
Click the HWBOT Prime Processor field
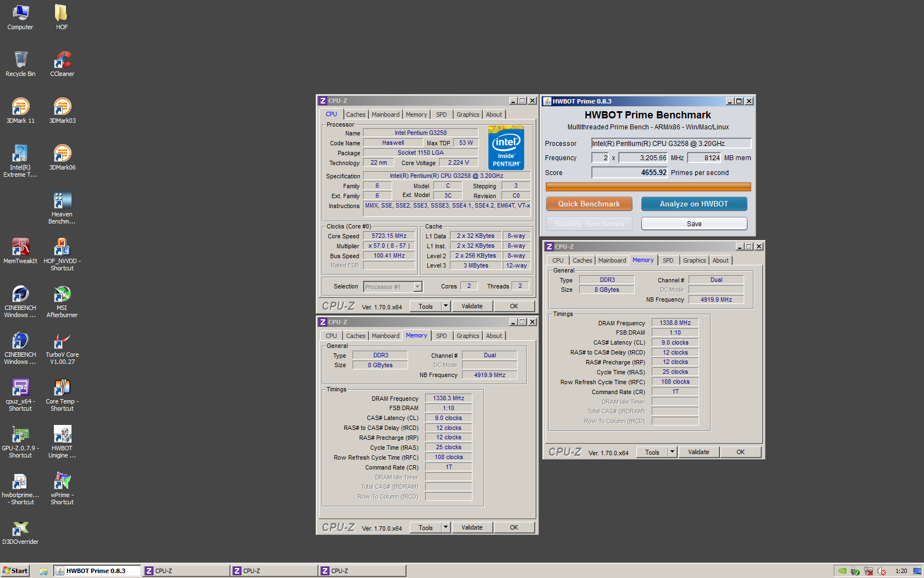tap(671, 143)
